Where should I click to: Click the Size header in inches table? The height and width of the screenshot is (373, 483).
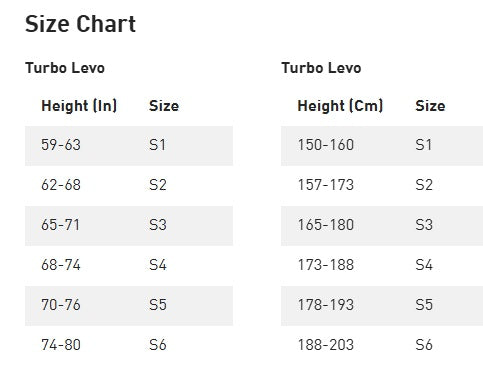pos(164,106)
